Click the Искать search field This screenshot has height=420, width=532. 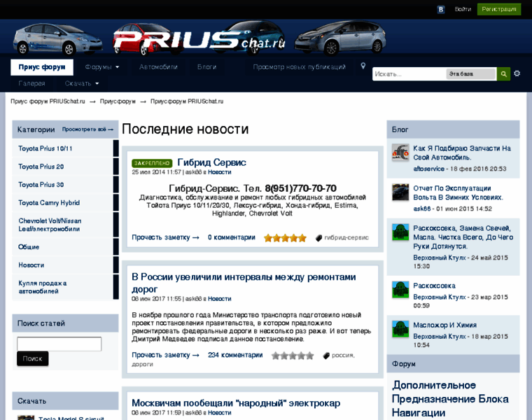point(409,73)
